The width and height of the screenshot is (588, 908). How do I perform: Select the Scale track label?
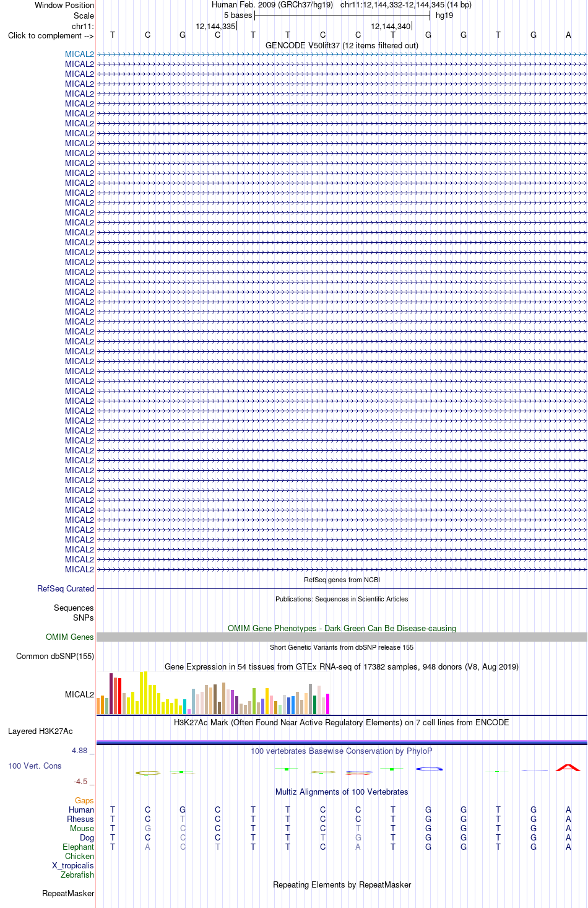pyautogui.click(x=84, y=15)
